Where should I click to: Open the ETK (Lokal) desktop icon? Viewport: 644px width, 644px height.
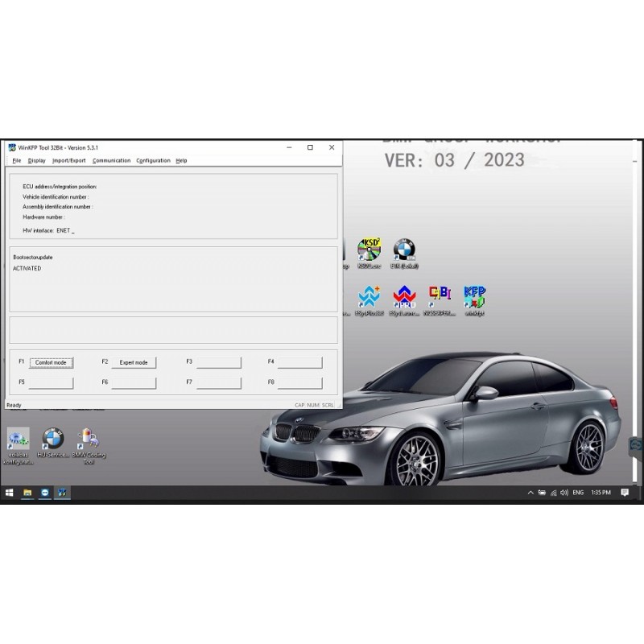pos(404,250)
